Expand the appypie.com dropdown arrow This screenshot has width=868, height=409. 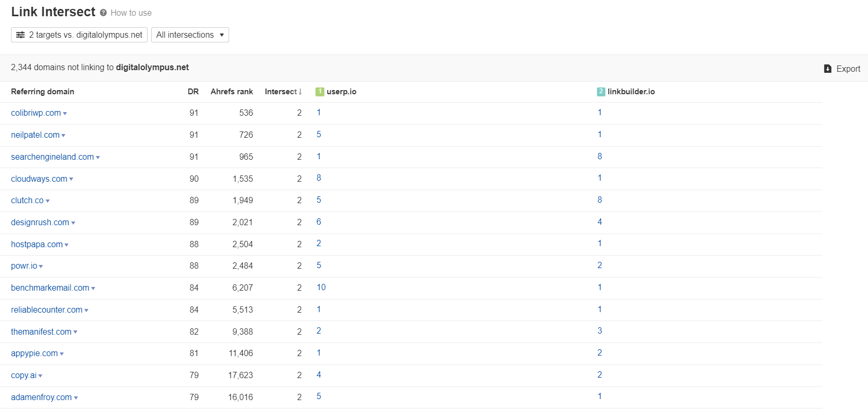(x=62, y=354)
